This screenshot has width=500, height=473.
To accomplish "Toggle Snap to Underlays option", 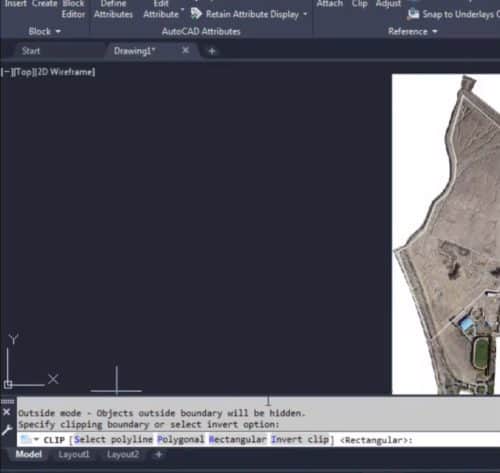I will click(x=453, y=14).
